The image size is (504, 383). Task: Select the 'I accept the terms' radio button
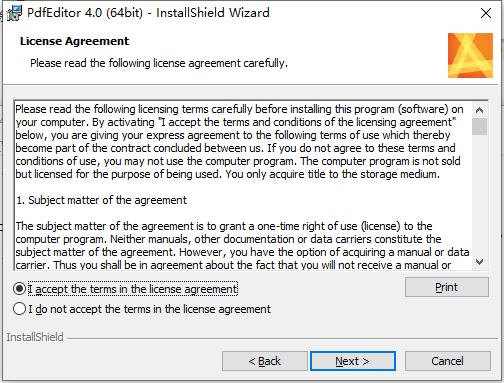(x=19, y=289)
